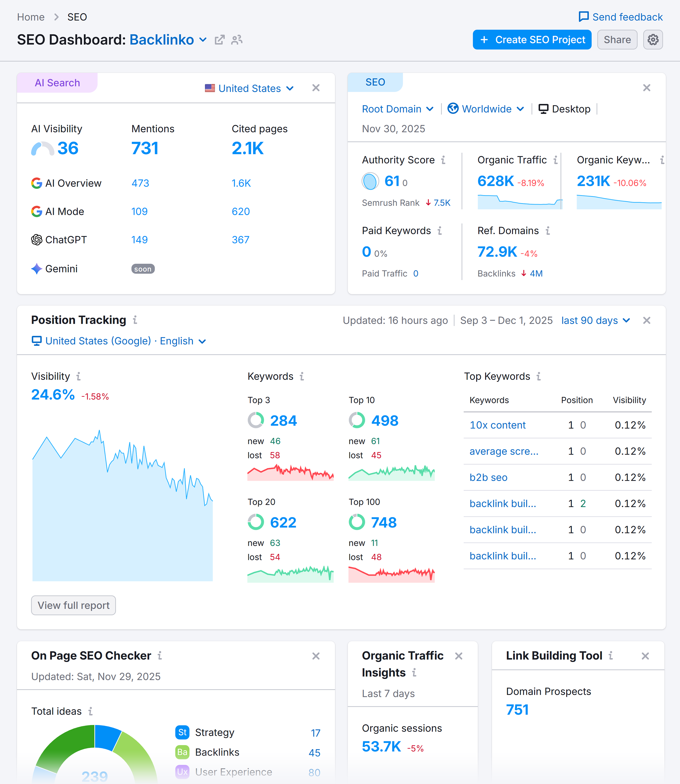Click the manage users icon next to project name
The width and height of the screenshot is (680, 784).
[236, 40]
